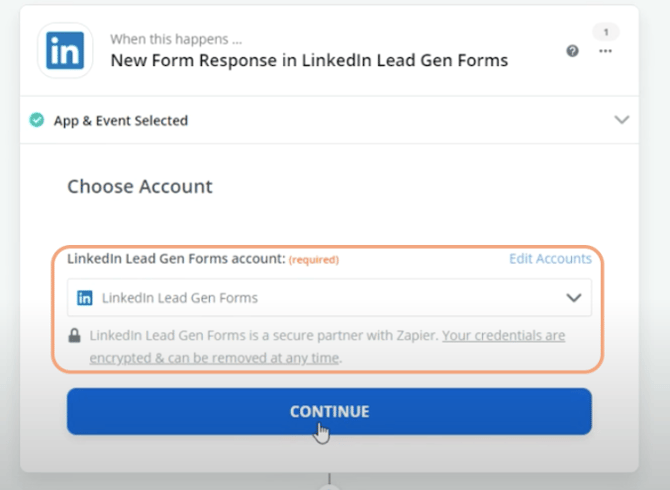This screenshot has height=490, width=670.
Task: Select the Choose Account section heading
Action: tap(140, 186)
